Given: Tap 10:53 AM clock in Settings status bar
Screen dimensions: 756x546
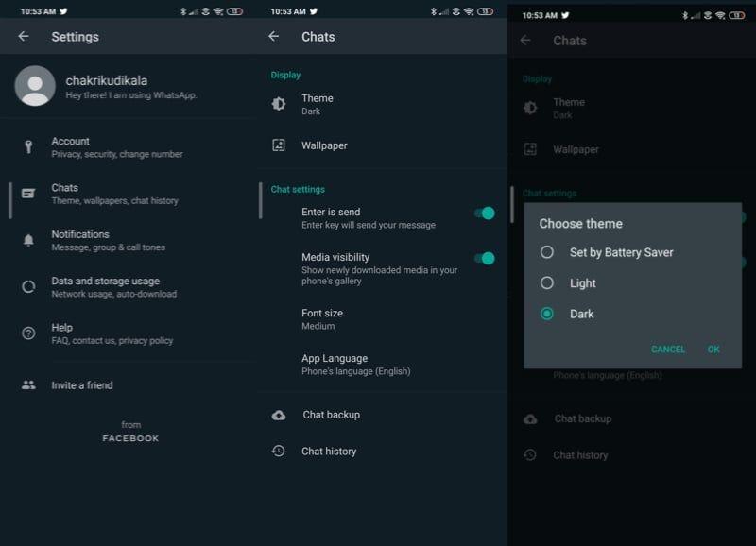Looking at the screenshot, I should click(38, 11).
